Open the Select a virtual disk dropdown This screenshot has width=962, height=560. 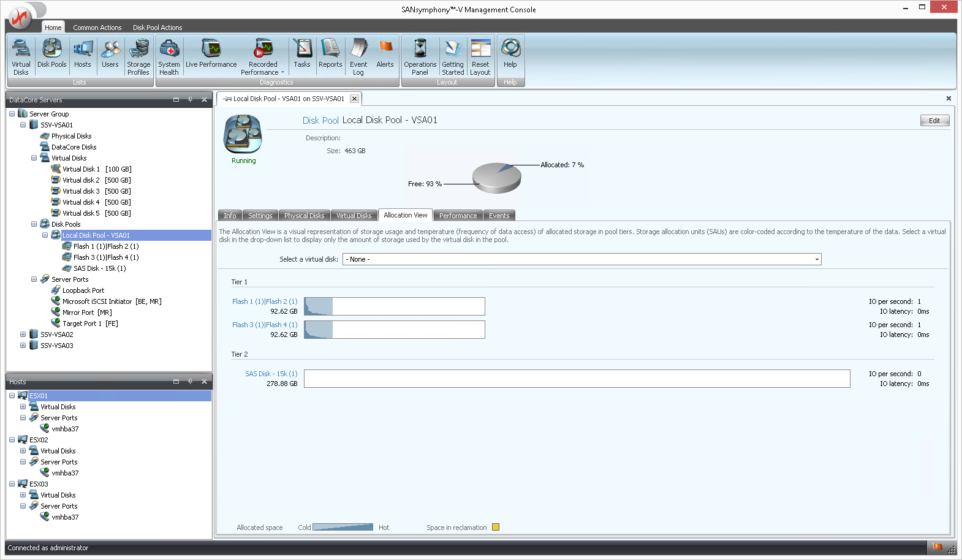pyautogui.click(x=816, y=259)
